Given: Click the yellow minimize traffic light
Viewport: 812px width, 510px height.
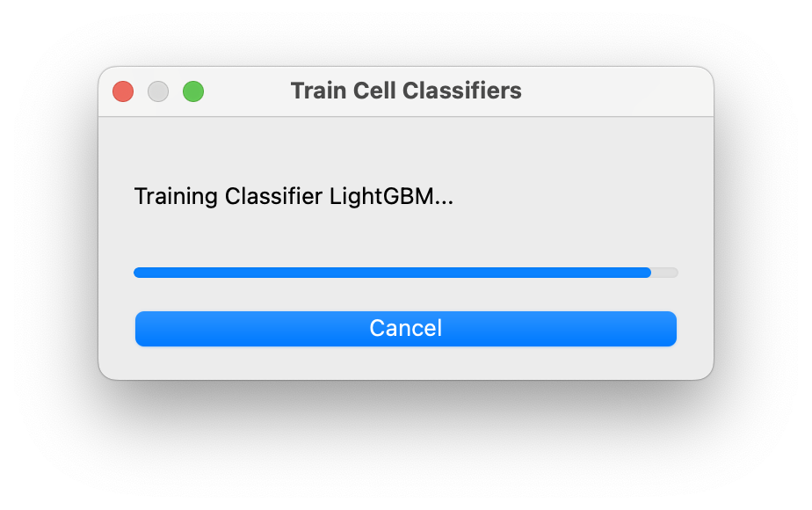Looking at the screenshot, I should (158, 91).
